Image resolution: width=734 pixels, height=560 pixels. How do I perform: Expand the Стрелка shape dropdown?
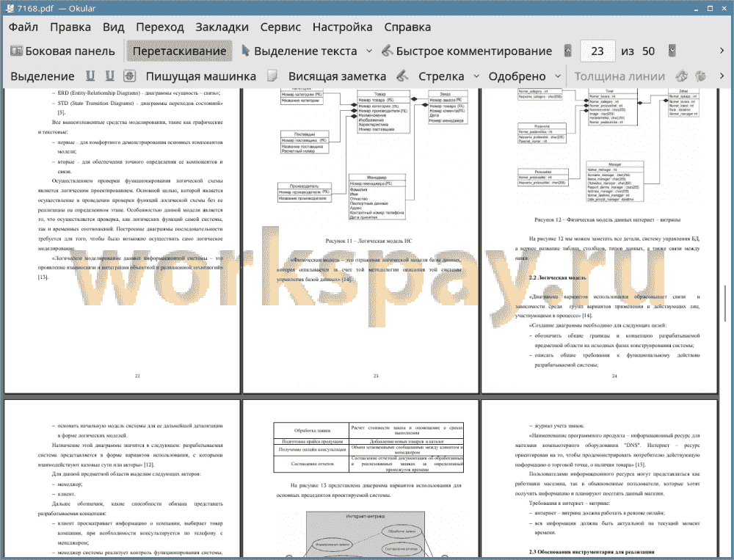click(x=476, y=76)
